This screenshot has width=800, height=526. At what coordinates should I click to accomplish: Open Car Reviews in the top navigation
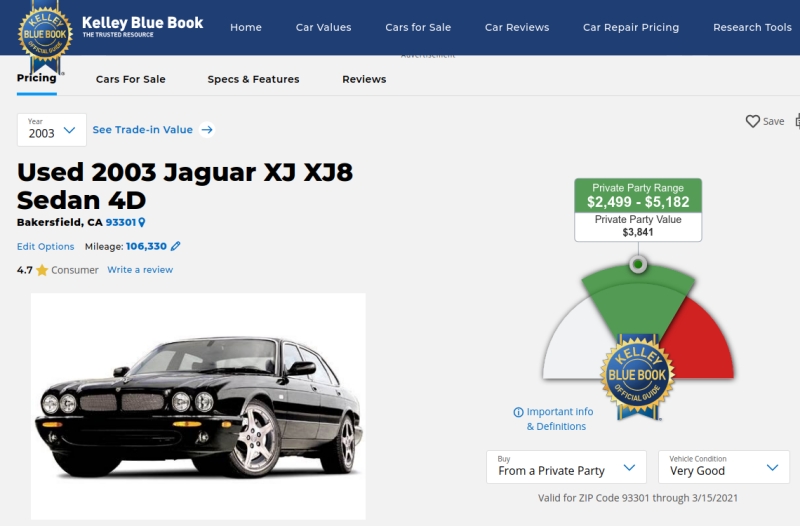tap(517, 28)
